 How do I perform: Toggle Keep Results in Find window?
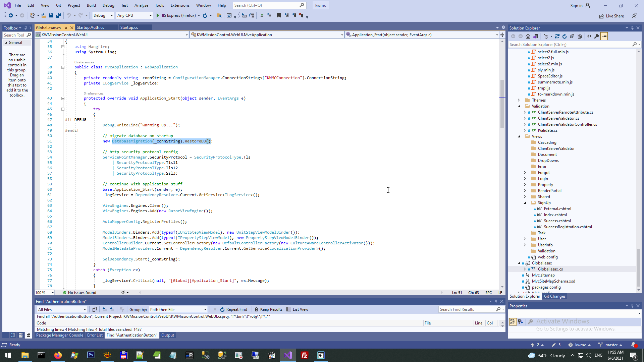coord(268,309)
